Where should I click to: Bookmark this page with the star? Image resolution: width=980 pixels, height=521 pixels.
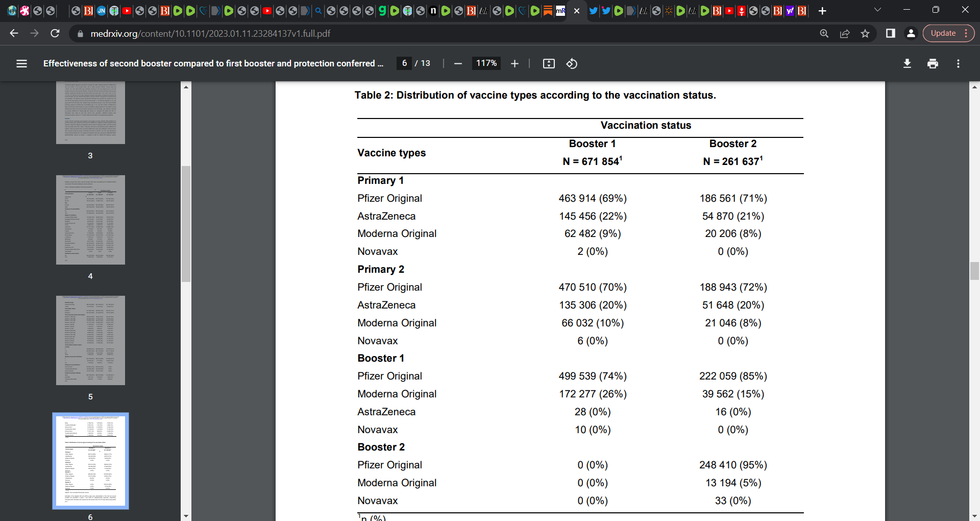click(x=865, y=33)
